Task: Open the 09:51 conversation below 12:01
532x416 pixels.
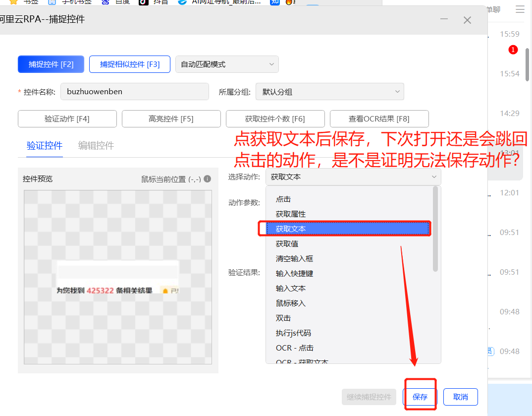Action: click(509, 232)
